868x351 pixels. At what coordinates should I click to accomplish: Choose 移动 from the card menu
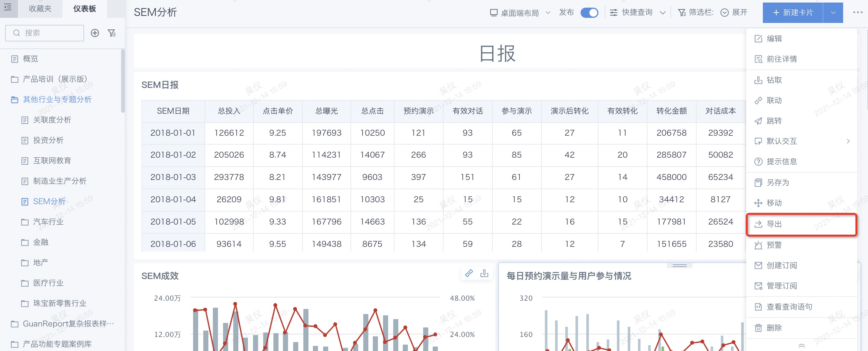click(802, 203)
